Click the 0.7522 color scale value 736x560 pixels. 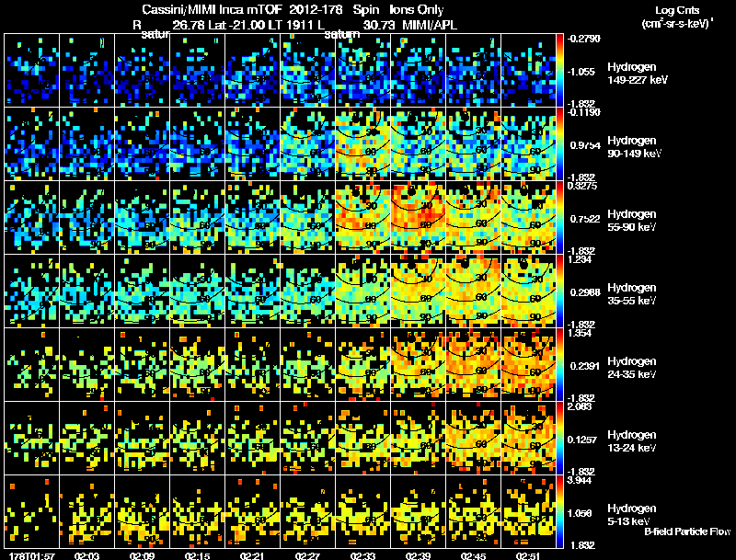click(585, 219)
